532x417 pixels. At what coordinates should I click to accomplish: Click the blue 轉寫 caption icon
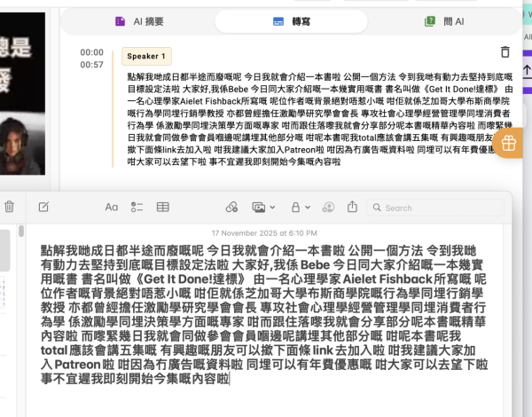coord(278,21)
